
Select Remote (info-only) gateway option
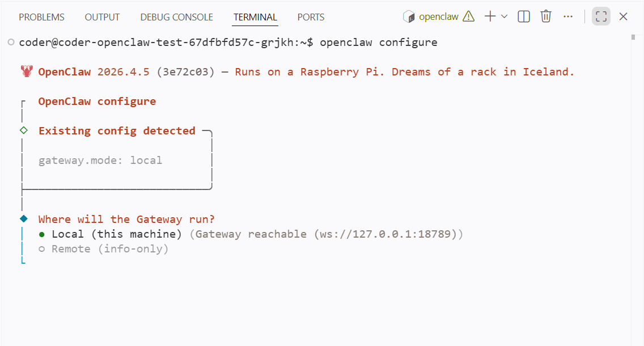pyautogui.click(x=104, y=249)
